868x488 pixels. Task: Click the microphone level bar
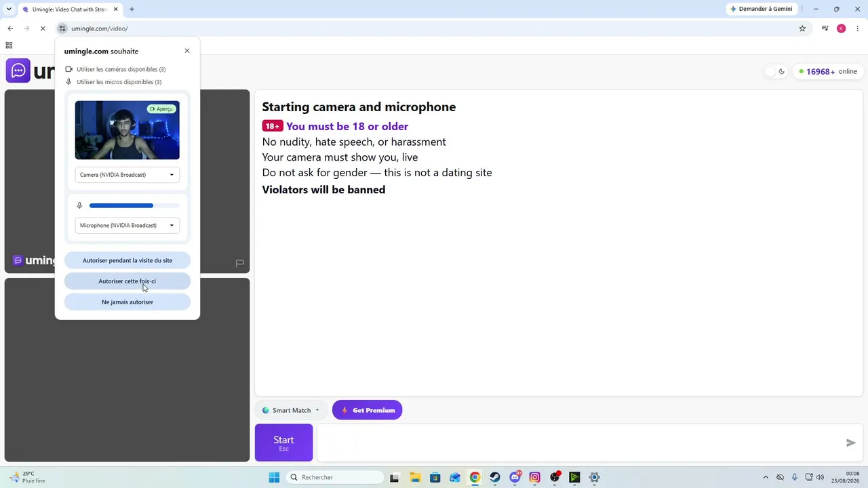coord(134,205)
